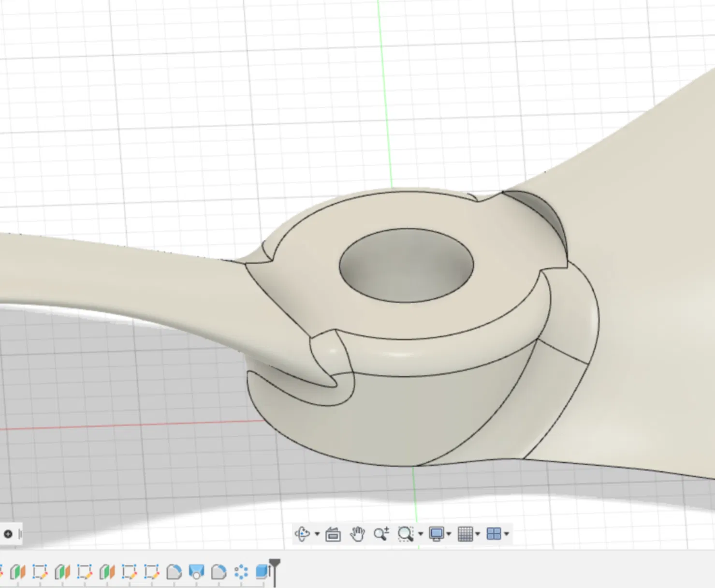Open the Zoom Window dropdown arrow
Image resolution: width=715 pixels, height=588 pixels.
click(421, 534)
